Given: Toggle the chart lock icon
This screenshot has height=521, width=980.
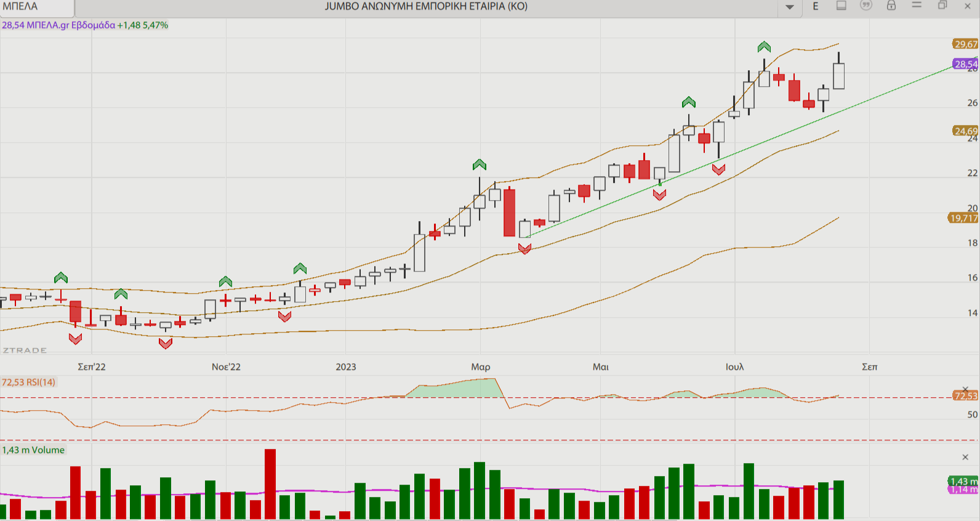Looking at the screenshot, I should [x=891, y=6].
